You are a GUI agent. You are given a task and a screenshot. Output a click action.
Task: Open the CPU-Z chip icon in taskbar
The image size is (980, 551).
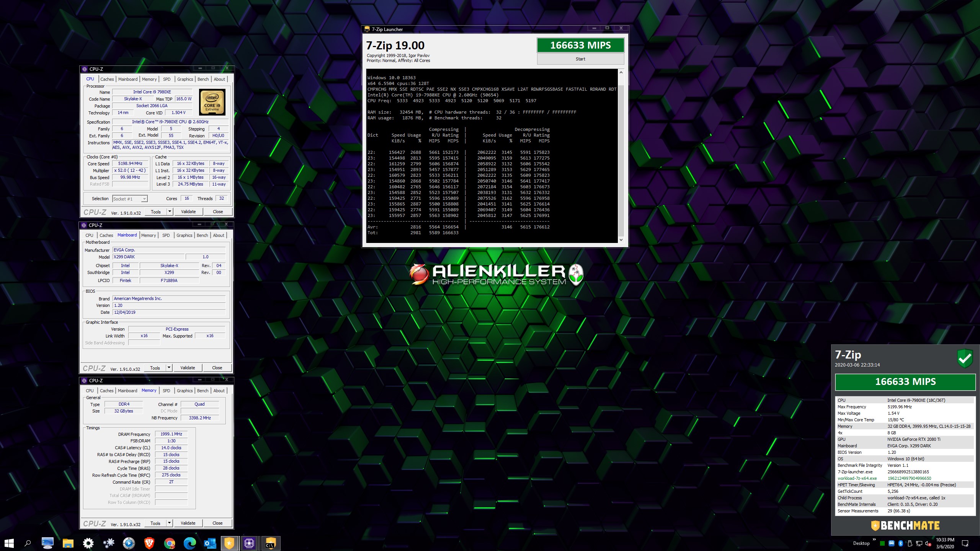[249, 543]
